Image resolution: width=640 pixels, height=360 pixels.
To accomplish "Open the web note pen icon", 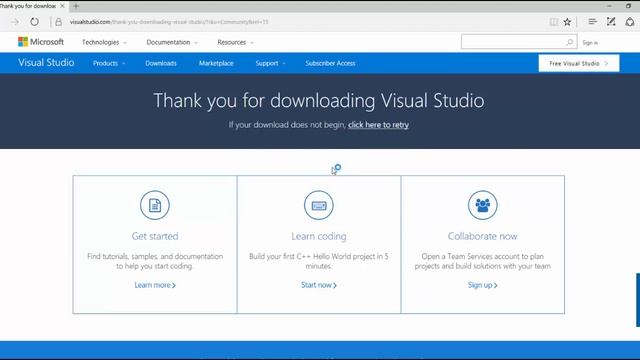I will point(611,22).
